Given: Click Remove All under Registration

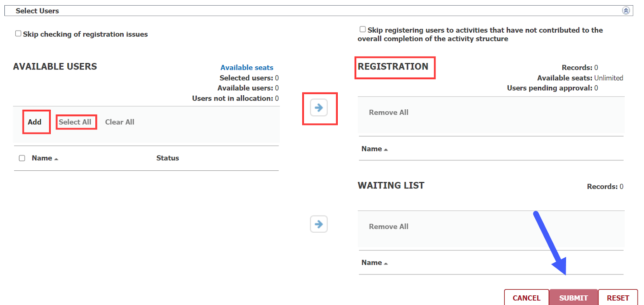Looking at the screenshot, I should click(x=388, y=113).
